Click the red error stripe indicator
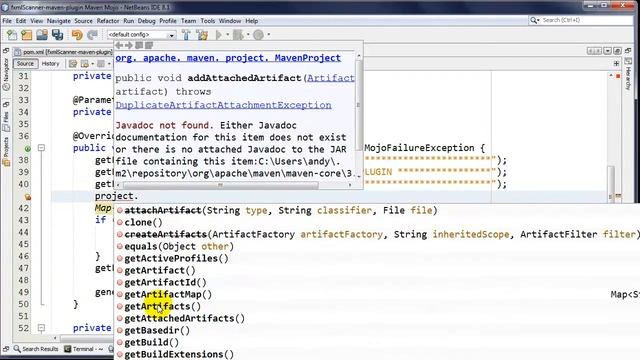Viewport: 640px width, 360px height. click(x=618, y=76)
